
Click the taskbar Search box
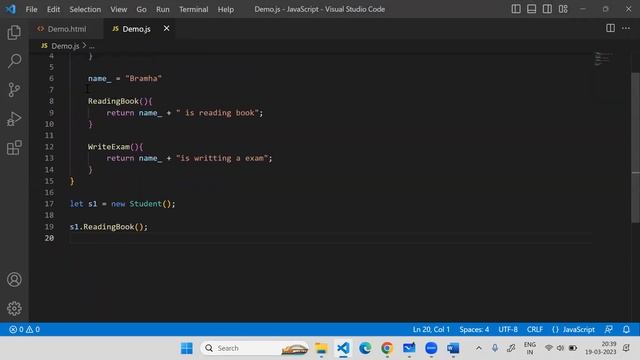[254, 348]
